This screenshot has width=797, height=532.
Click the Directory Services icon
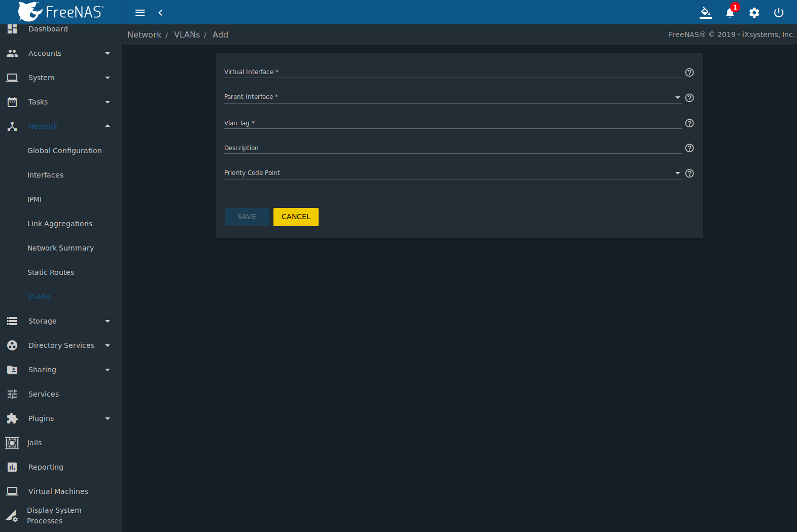coord(12,345)
